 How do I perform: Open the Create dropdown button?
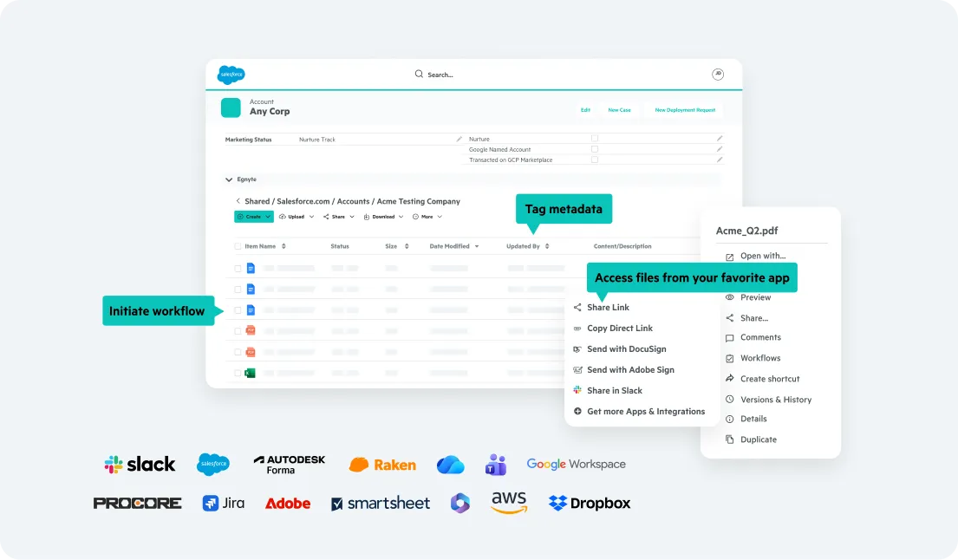(253, 217)
